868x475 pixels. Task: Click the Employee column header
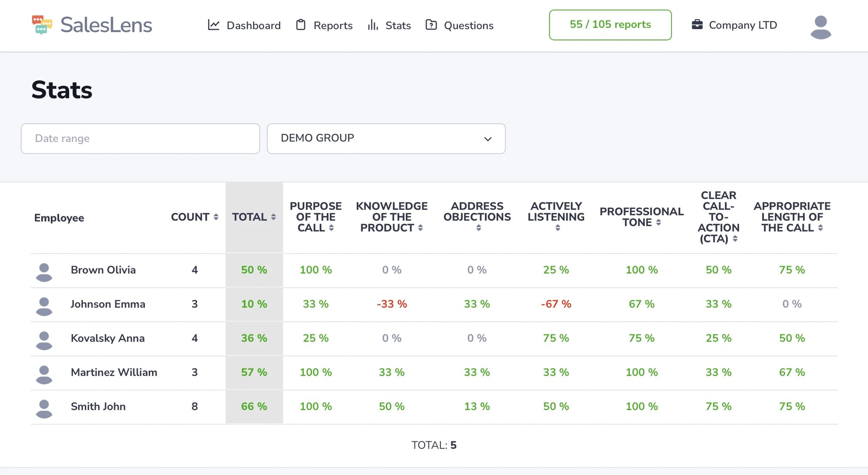[59, 218]
